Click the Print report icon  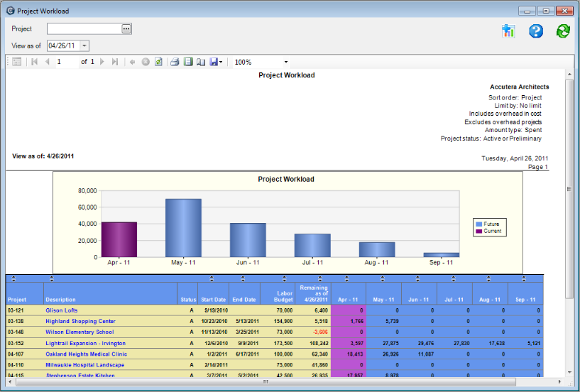pyautogui.click(x=175, y=62)
